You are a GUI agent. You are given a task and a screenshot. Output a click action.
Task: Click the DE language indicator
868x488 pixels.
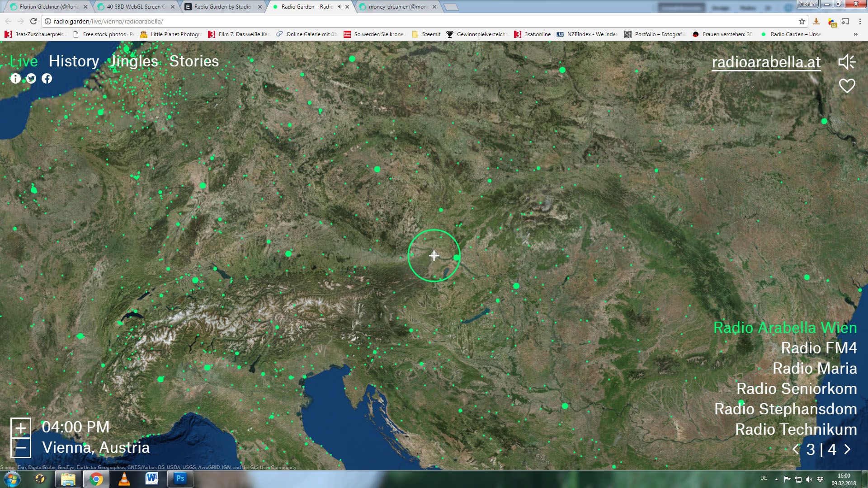coord(764,478)
